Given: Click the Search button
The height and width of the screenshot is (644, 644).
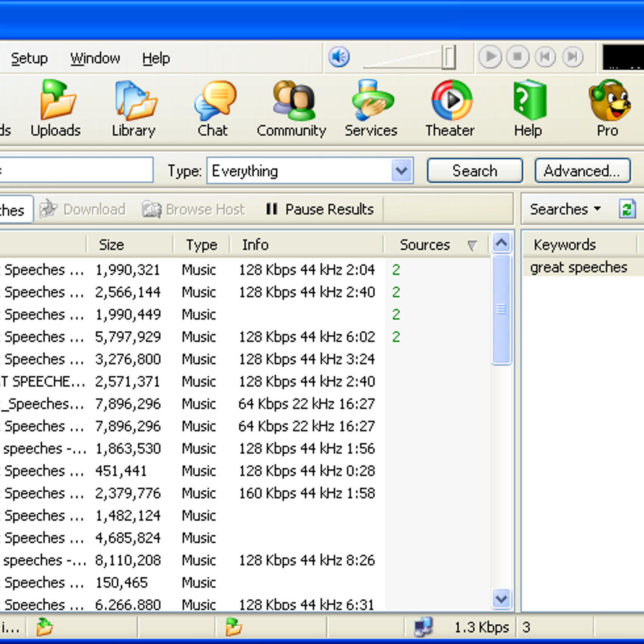Looking at the screenshot, I should tap(475, 171).
